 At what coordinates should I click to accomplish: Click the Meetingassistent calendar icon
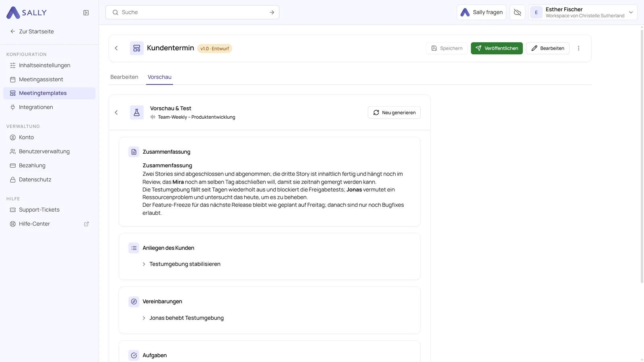tap(13, 80)
